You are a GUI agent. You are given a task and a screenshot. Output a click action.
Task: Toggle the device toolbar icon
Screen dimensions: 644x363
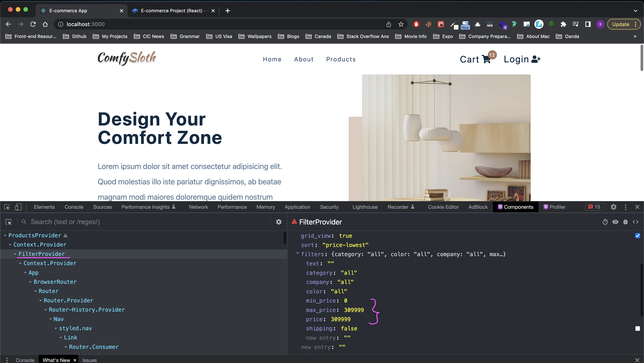pyautogui.click(x=18, y=207)
